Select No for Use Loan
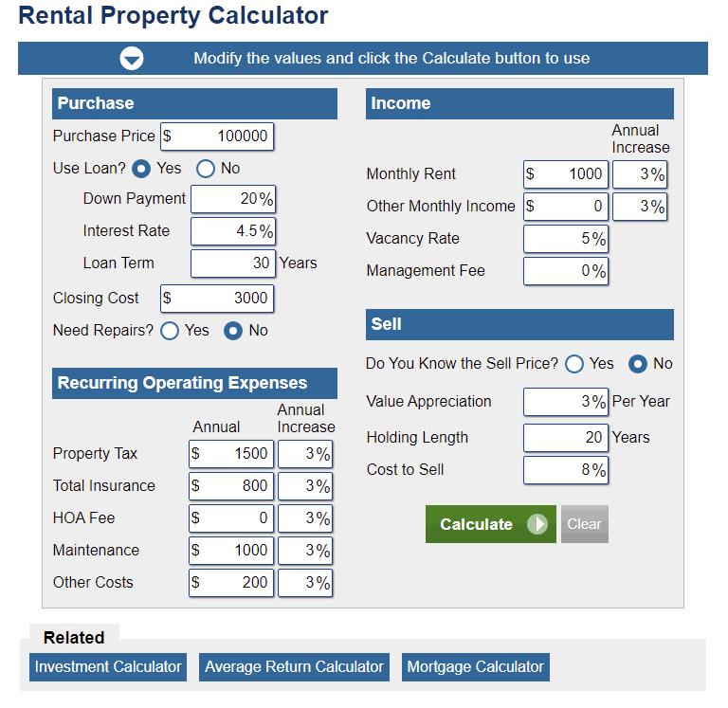The width and height of the screenshot is (728, 708). (206, 169)
